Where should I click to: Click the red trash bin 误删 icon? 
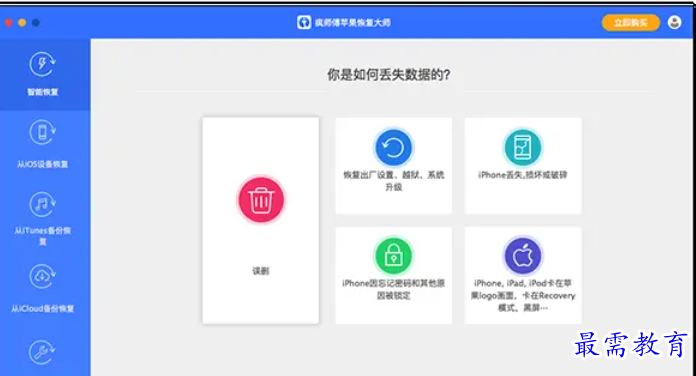tap(261, 200)
